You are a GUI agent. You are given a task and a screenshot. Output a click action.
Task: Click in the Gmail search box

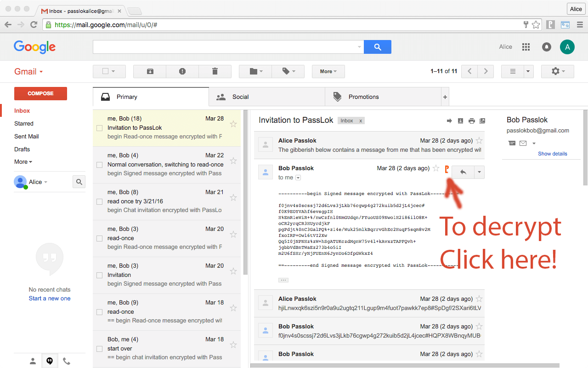(x=228, y=47)
